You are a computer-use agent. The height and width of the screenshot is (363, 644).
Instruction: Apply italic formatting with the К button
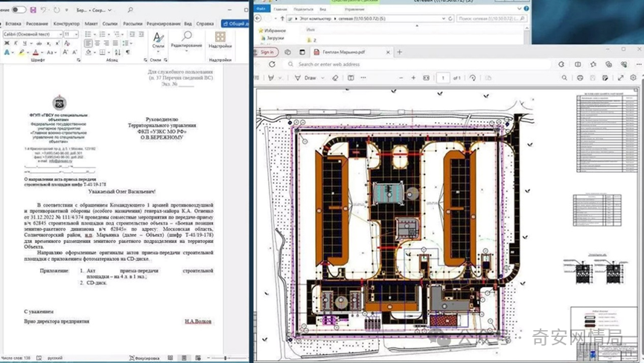[16, 43]
